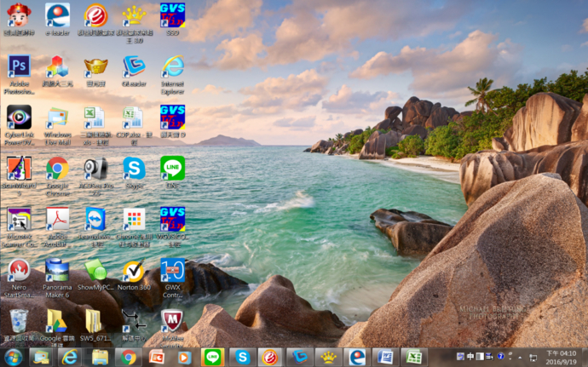588x367 pixels.
Task: Click the Windows Start button
Action: click(x=13, y=357)
